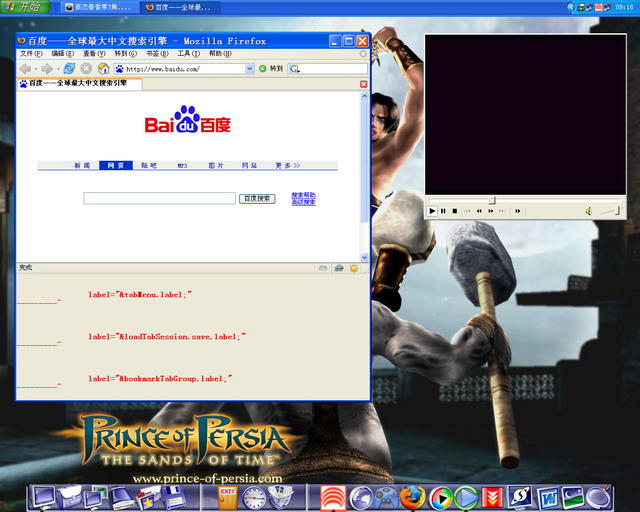
Task: Click the Stop loading button
Action: click(86, 69)
